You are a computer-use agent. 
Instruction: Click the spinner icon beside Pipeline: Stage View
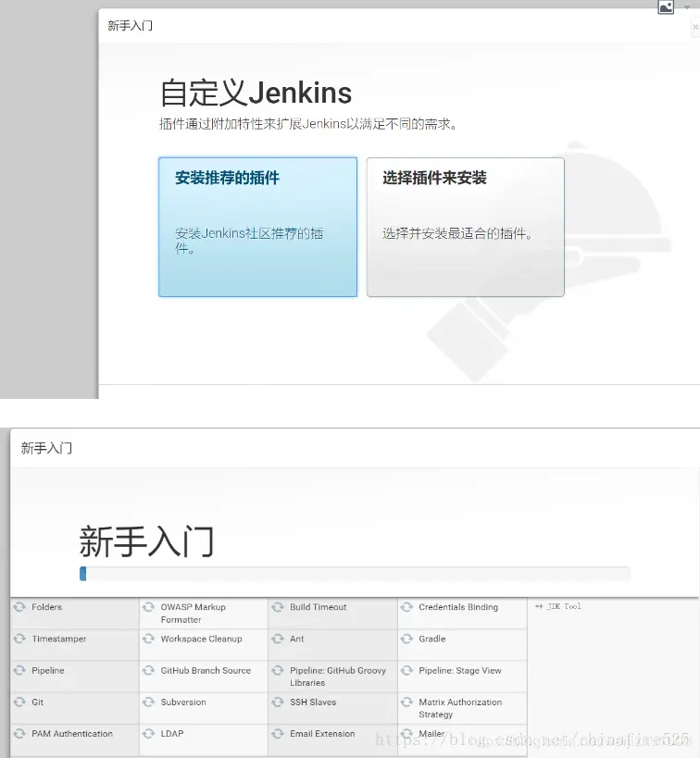(x=406, y=670)
